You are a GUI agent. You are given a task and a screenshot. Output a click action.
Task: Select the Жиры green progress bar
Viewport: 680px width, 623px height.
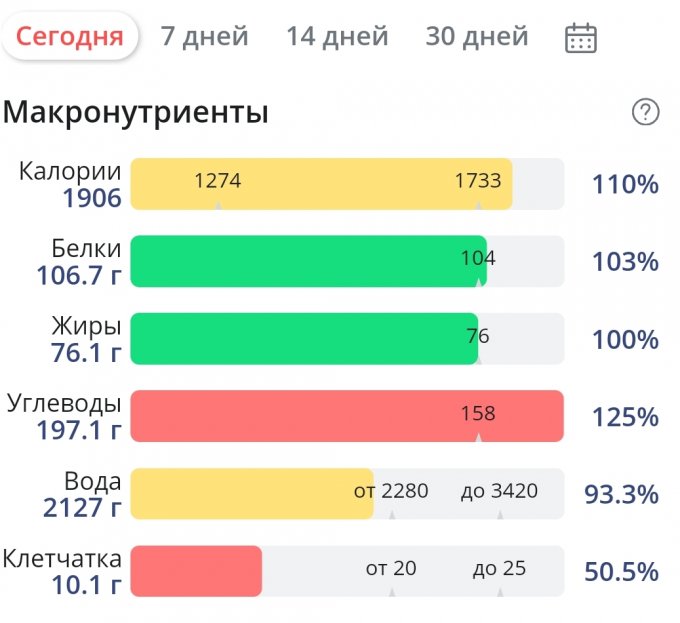click(304, 339)
